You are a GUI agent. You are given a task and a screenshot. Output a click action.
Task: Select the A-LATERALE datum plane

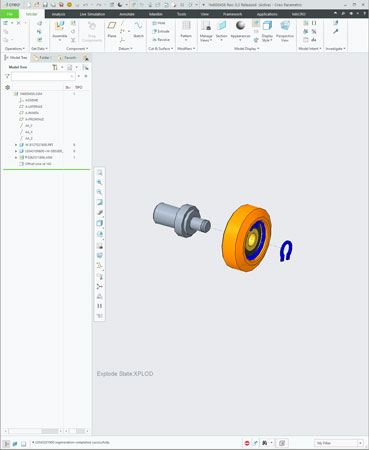click(34, 107)
